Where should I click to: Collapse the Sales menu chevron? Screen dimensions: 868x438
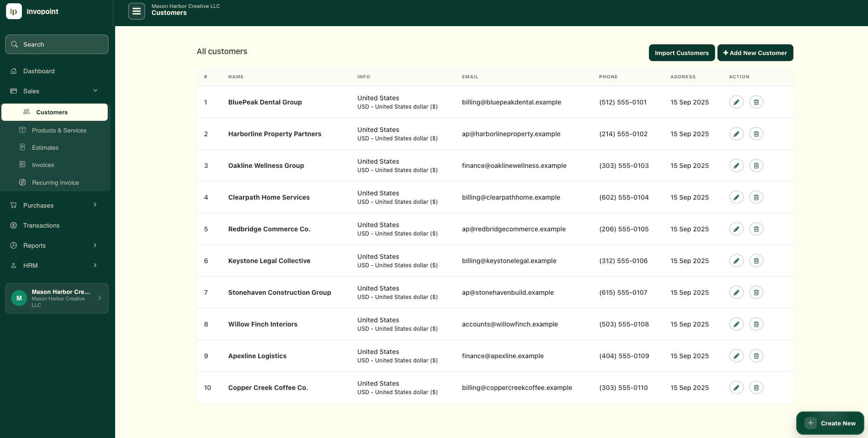[x=95, y=90]
